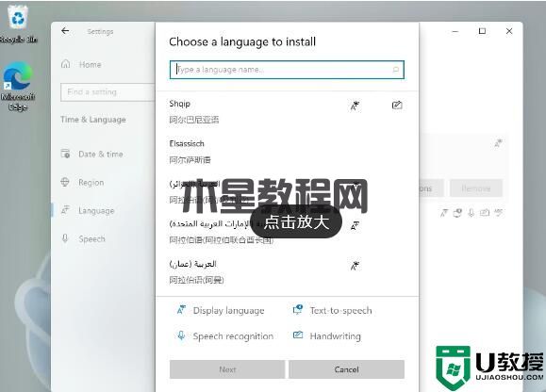This screenshot has width=546, height=392.
Task: Select Arabic (Oman) language entry
Action: click(287, 271)
